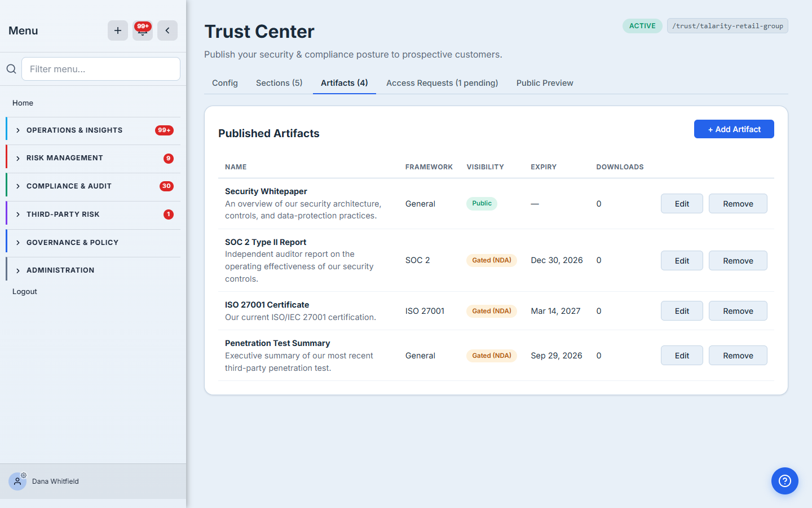Expand Compliance & Audit section
The height and width of the screenshot is (508, 812).
[x=93, y=186]
